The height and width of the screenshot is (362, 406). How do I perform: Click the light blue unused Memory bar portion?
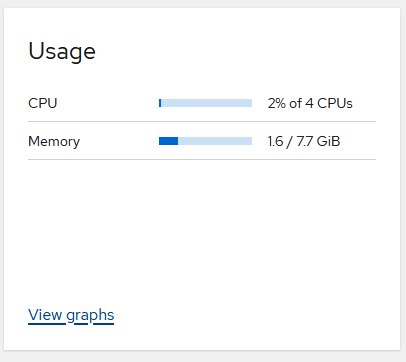pos(215,141)
